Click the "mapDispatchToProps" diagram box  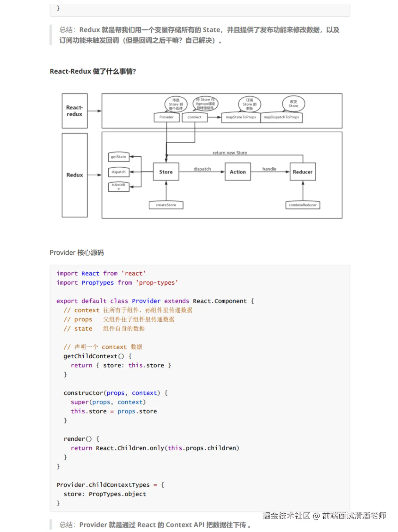tap(281, 117)
